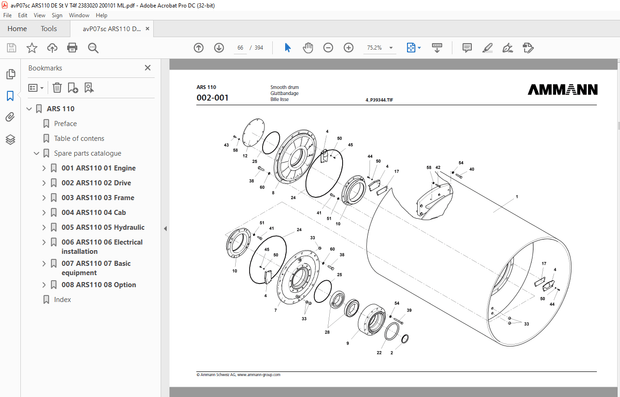The width and height of the screenshot is (620, 397).
Task: Open bookmark options dropdown menu
Action: [36, 88]
